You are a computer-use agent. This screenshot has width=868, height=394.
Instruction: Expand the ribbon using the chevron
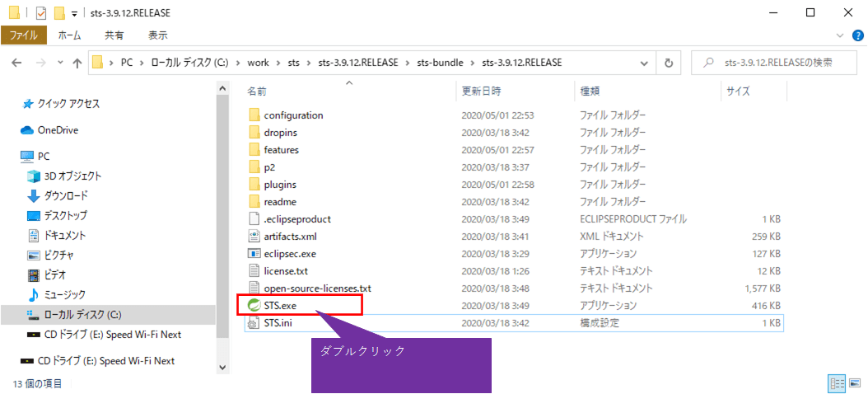tap(839, 35)
